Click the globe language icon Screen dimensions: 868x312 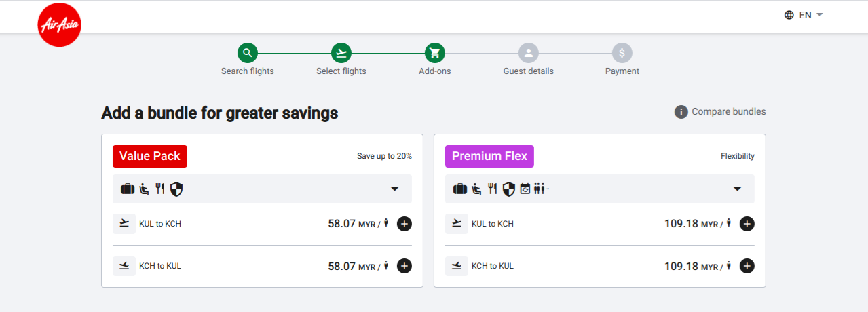tap(789, 15)
